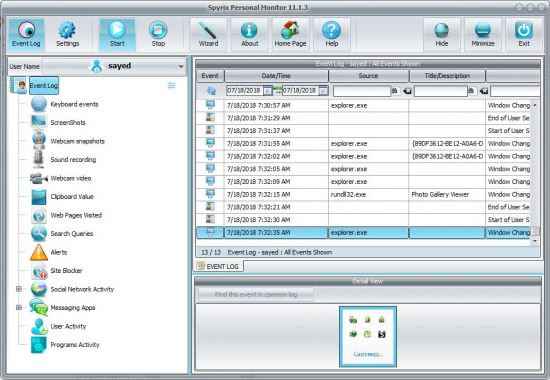This screenshot has width=550, height=380.
Task: Start monitoring with the Start button
Action: (117, 34)
